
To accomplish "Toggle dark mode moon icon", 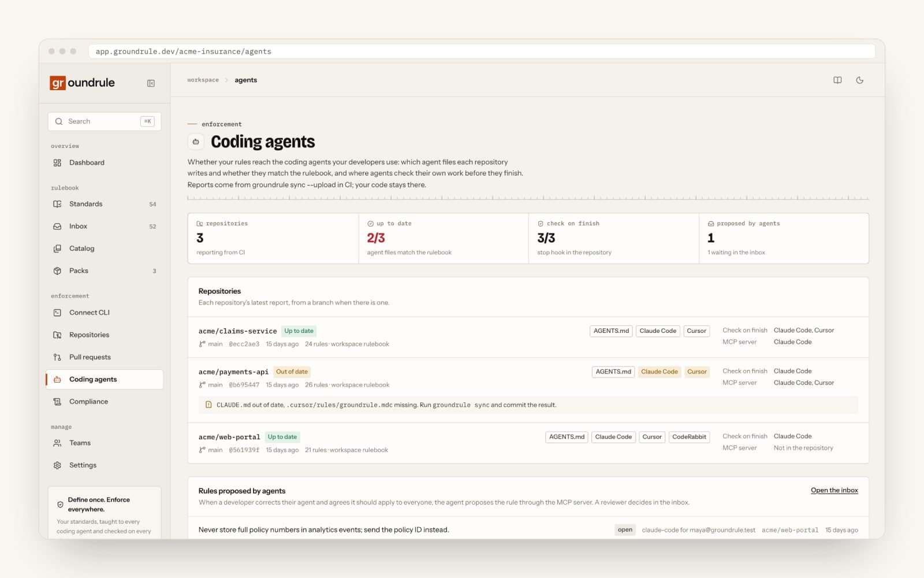I will tap(859, 80).
